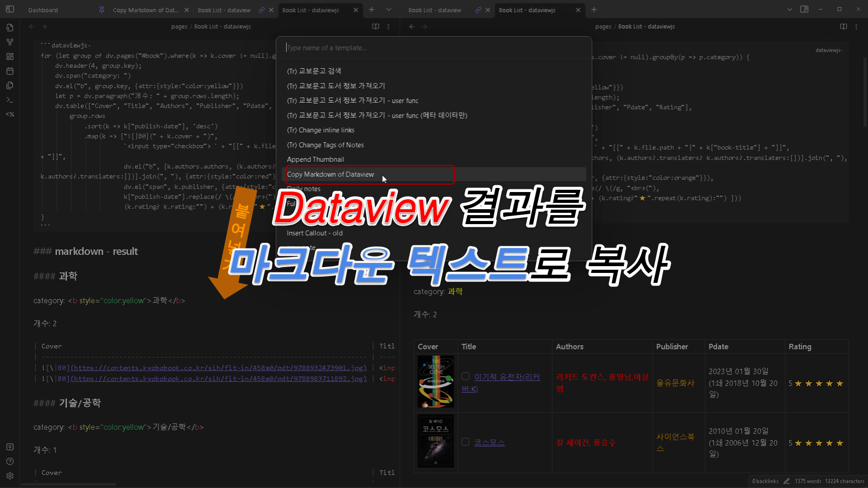Open left pane more options menu
This screenshot has height=488, width=868.
click(388, 27)
